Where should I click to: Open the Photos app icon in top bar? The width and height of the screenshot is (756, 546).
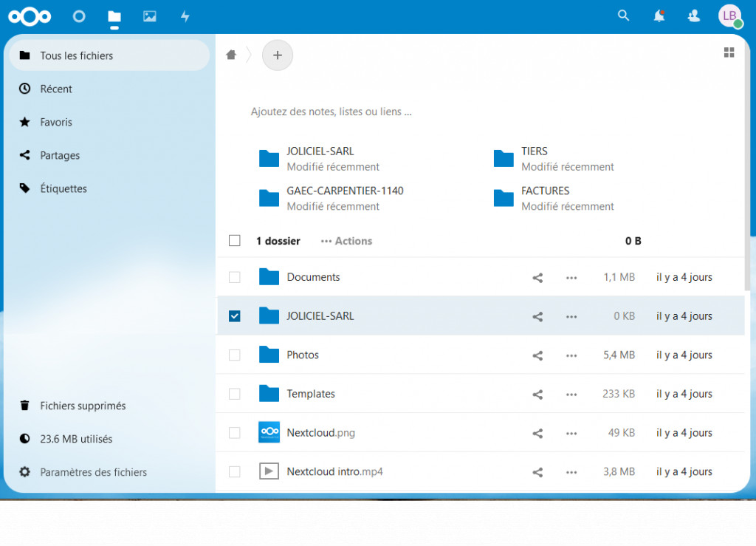[x=150, y=16]
